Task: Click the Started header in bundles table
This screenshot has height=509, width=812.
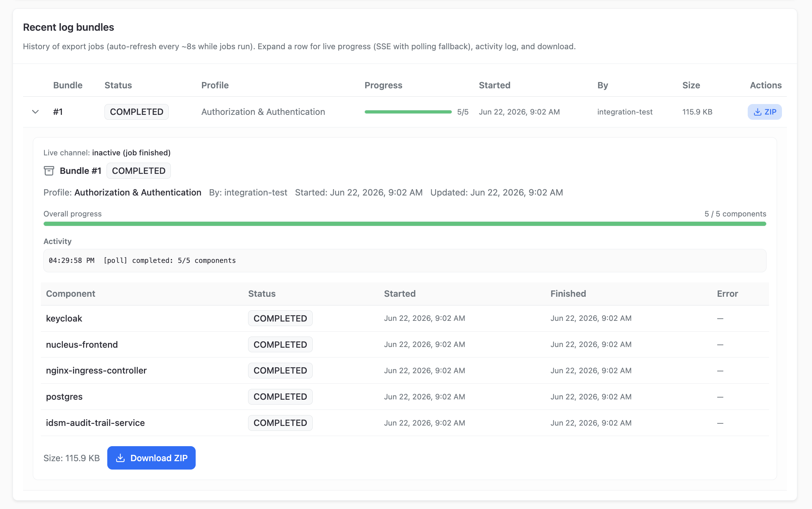Action: tap(494, 85)
